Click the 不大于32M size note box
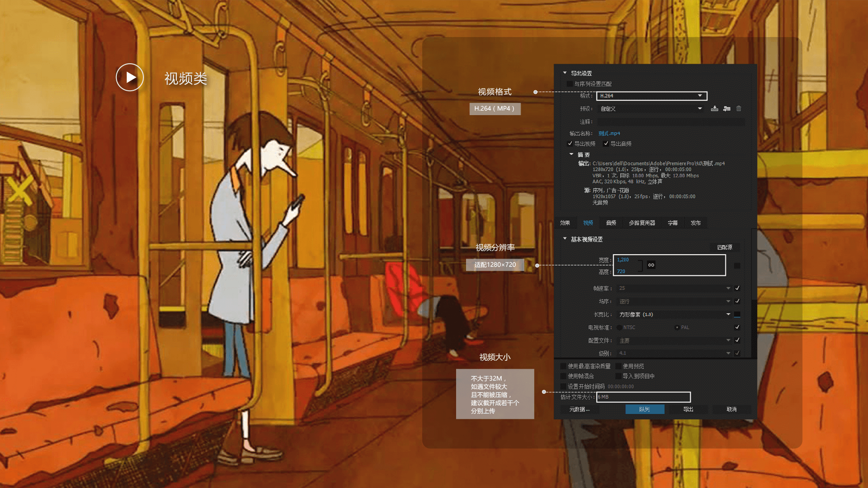 point(495,394)
